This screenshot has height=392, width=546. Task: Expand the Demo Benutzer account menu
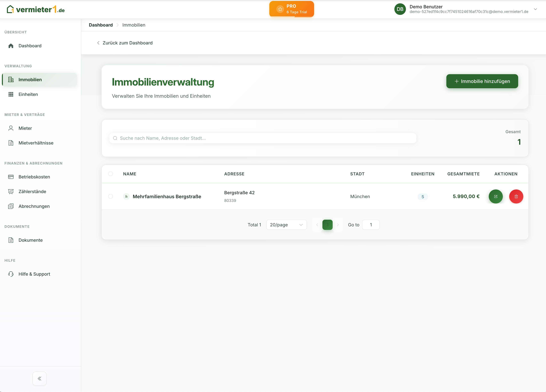coord(535,9)
